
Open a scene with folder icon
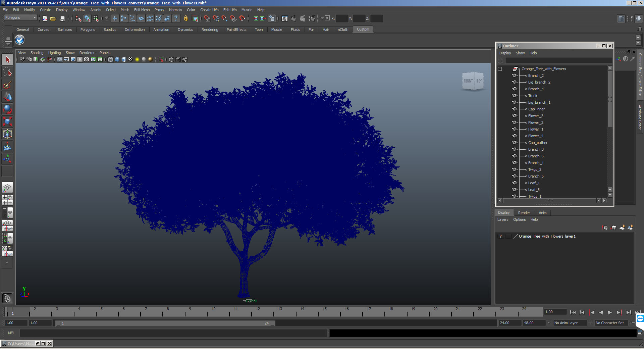point(53,18)
